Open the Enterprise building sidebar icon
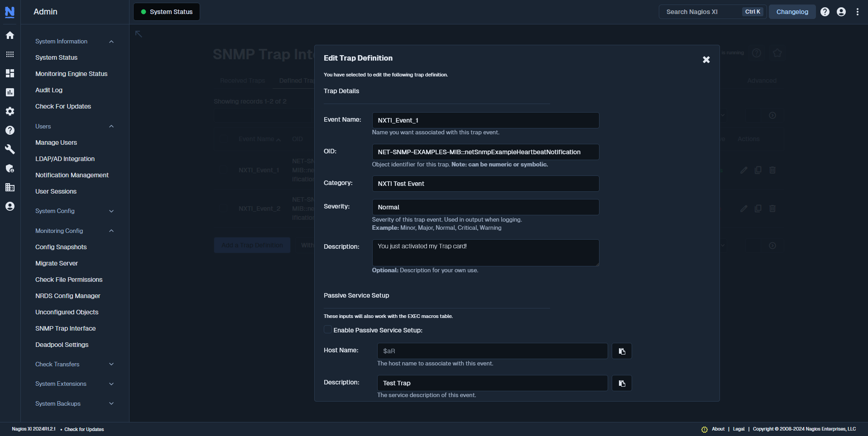The width and height of the screenshot is (868, 436). tap(10, 187)
